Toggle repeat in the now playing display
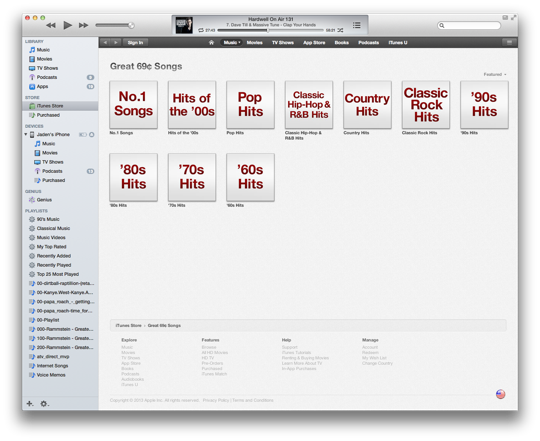 click(x=201, y=30)
